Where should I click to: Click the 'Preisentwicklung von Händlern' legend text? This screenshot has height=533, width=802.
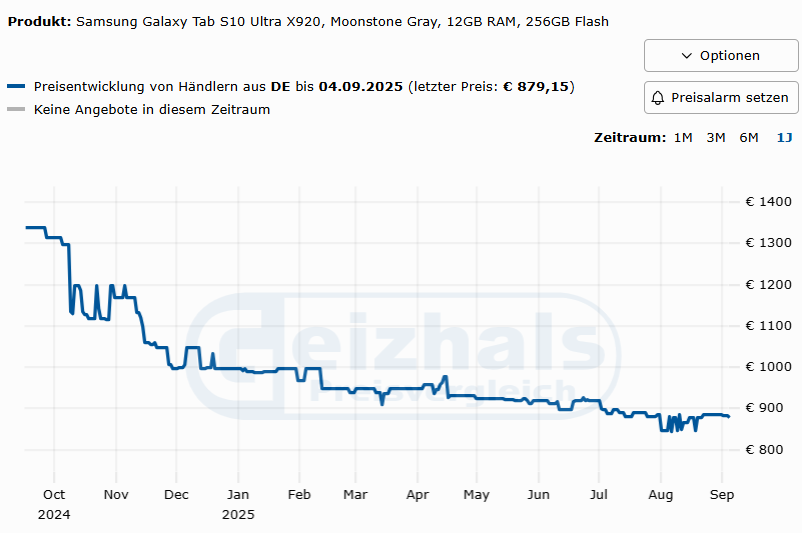(x=150, y=87)
